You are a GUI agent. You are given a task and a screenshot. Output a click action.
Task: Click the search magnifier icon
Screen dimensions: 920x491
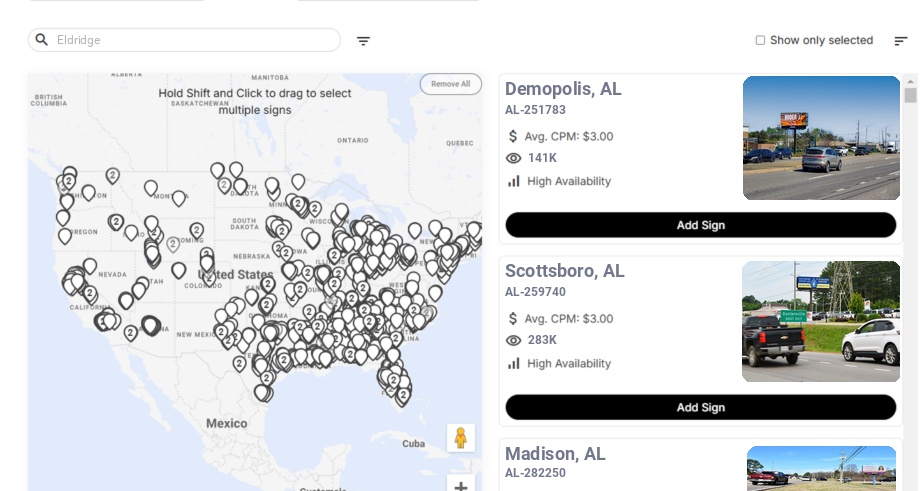pos(42,40)
